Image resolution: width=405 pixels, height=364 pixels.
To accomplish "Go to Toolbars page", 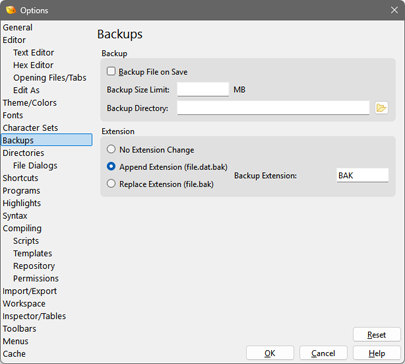I will coord(19,329).
